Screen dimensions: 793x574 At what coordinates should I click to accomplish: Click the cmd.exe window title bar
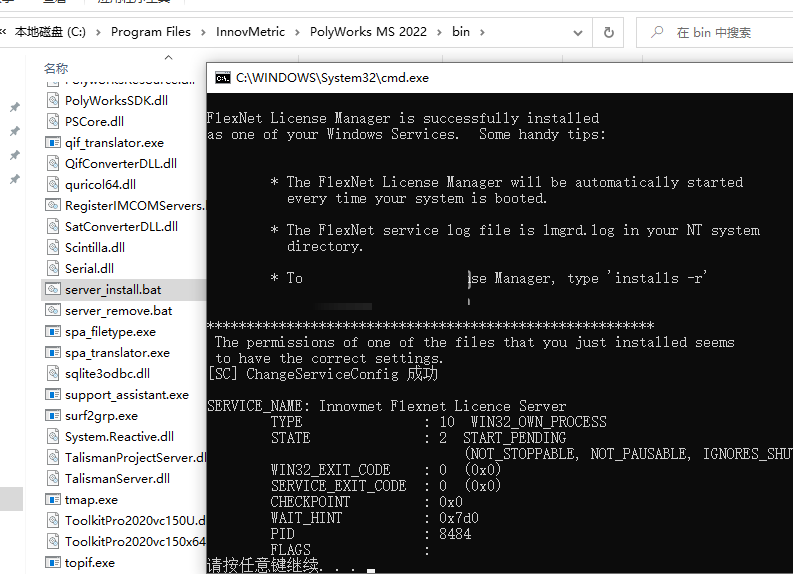(x=500, y=78)
